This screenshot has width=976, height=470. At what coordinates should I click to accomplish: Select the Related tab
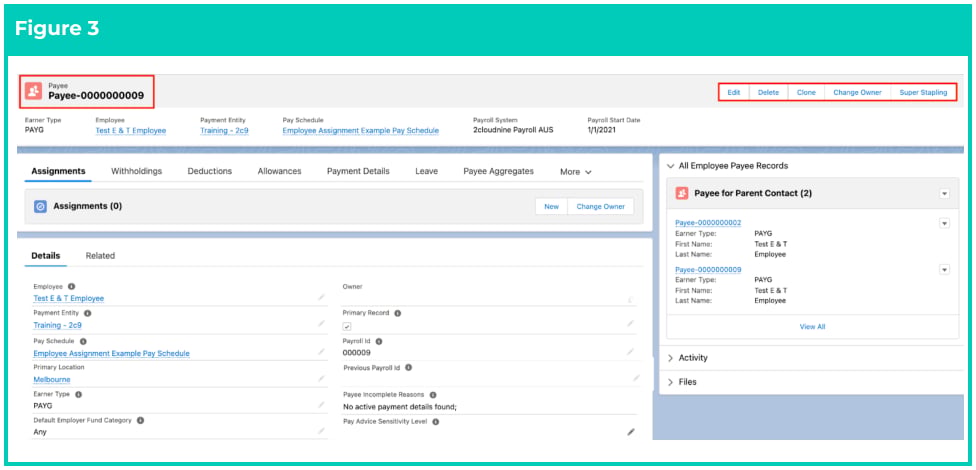pos(100,256)
